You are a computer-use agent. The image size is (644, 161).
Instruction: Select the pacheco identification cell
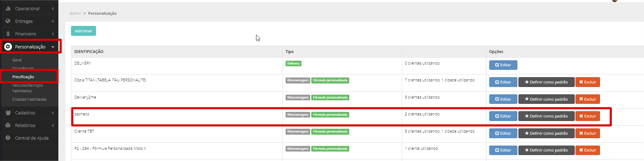pyautogui.click(x=177, y=117)
